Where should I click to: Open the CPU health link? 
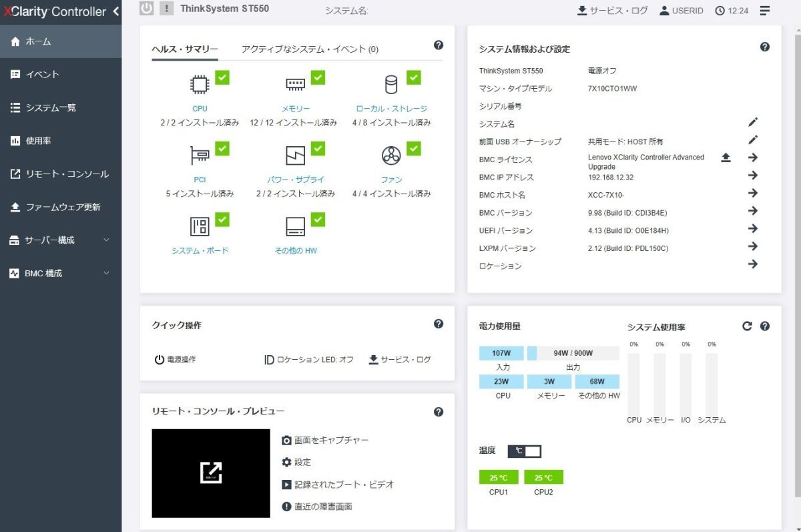200,109
